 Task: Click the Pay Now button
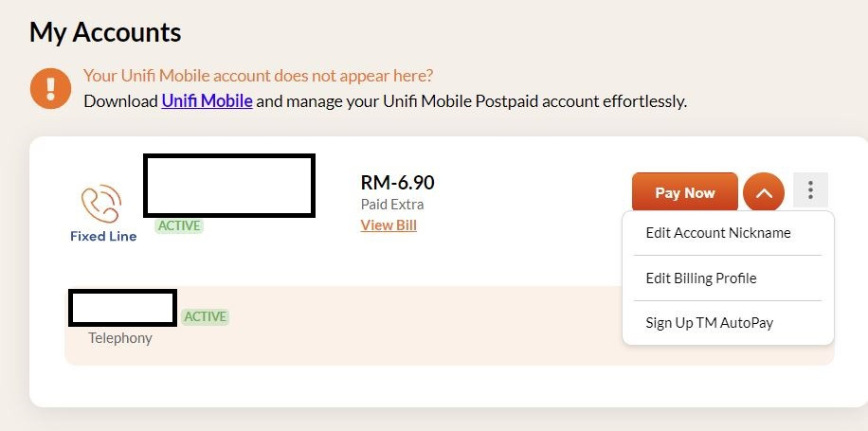(685, 192)
